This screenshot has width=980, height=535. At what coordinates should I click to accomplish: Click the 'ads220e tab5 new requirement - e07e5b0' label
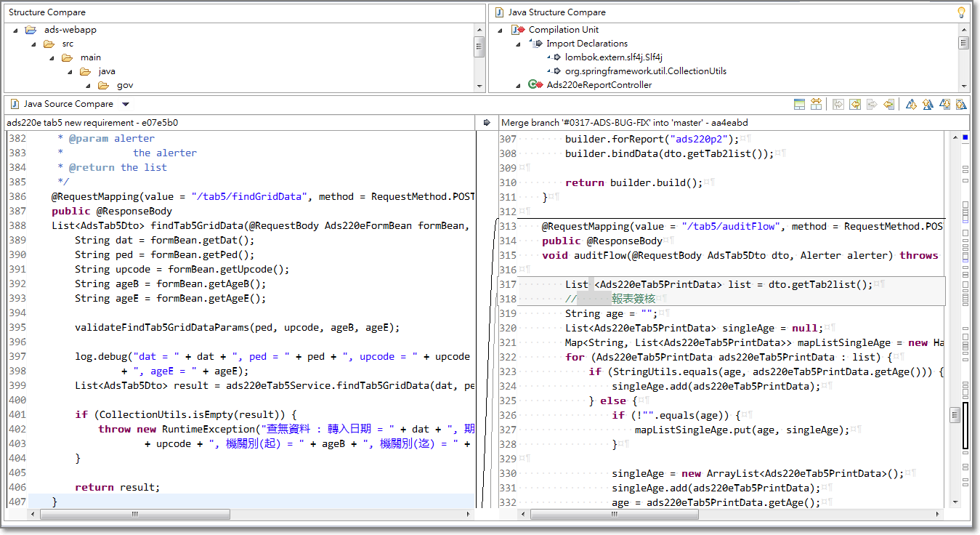(92, 123)
